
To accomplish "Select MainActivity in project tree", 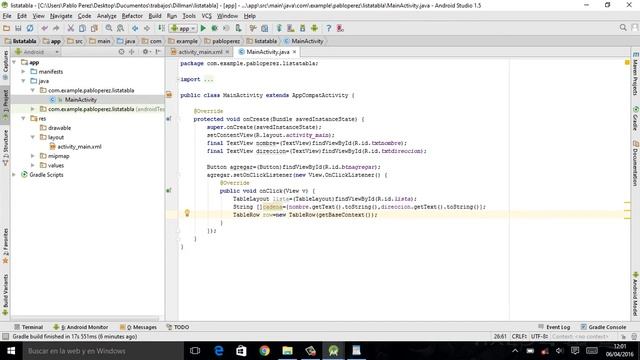I will (x=81, y=100).
